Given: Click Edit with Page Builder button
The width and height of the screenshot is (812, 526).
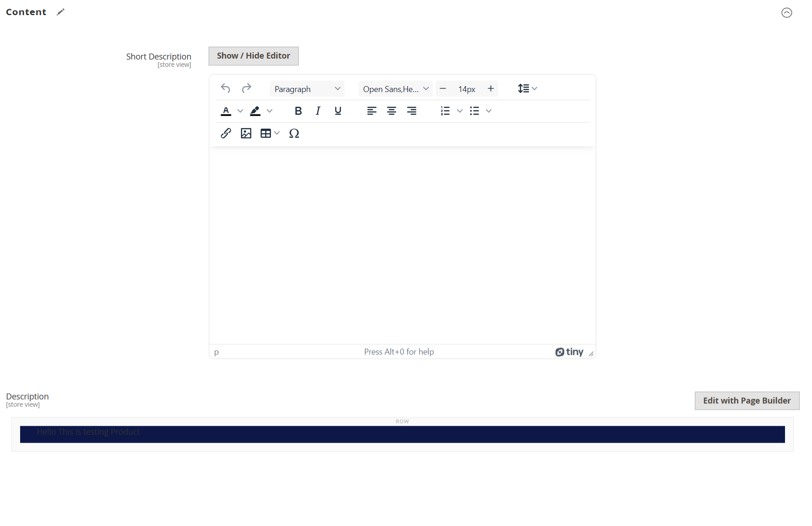Looking at the screenshot, I should pyautogui.click(x=747, y=401).
